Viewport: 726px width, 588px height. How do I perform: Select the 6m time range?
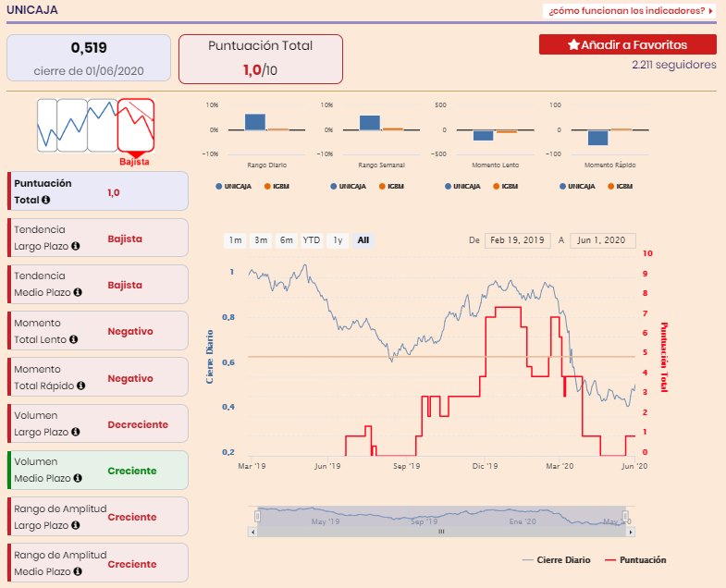pos(286,240)
